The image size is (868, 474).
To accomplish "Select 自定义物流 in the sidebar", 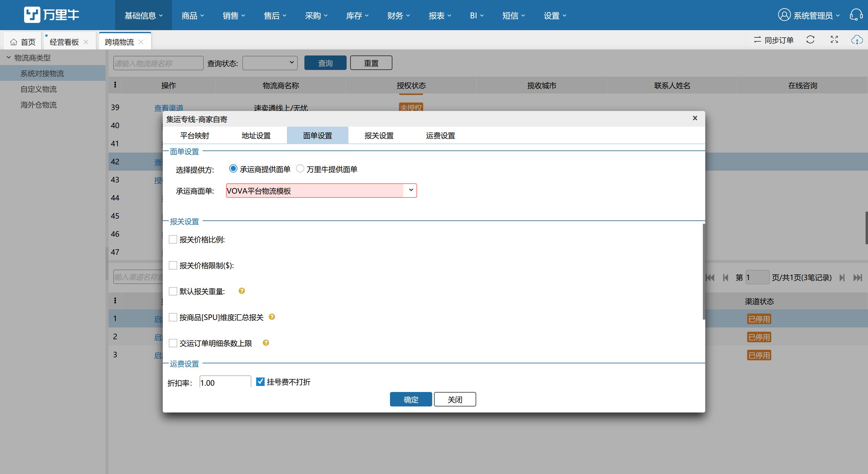I will [38, 89].
